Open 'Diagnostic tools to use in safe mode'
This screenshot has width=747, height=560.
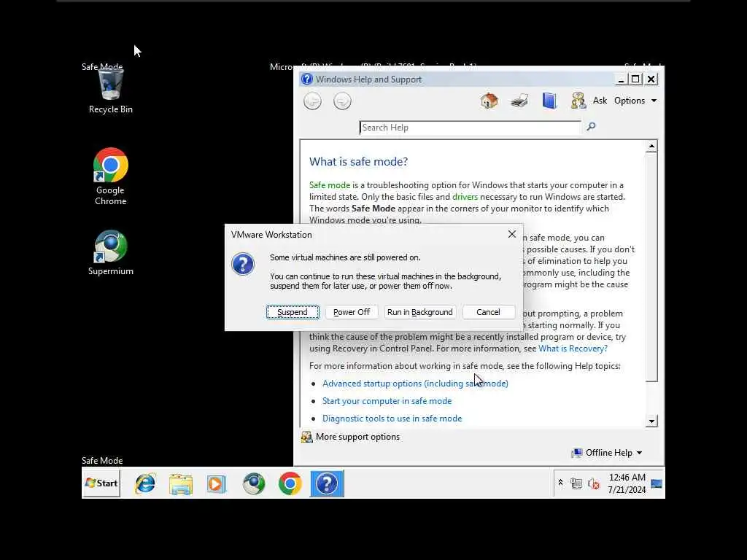392,419
